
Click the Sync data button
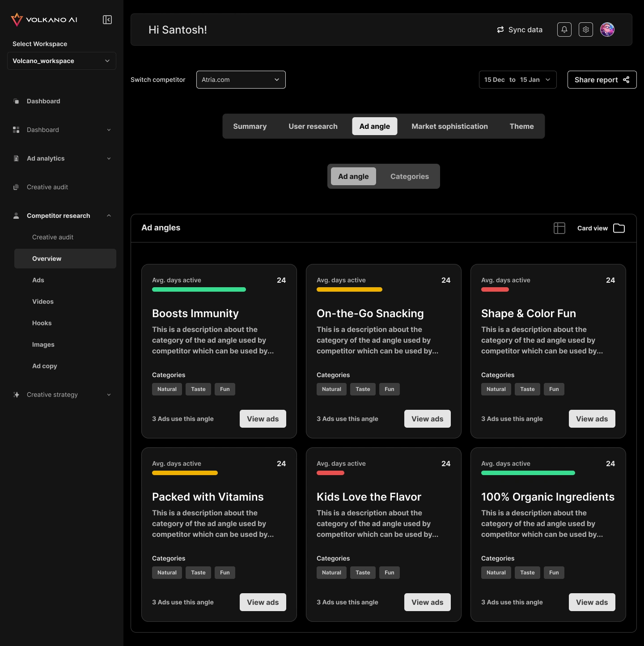click(520, 30)
